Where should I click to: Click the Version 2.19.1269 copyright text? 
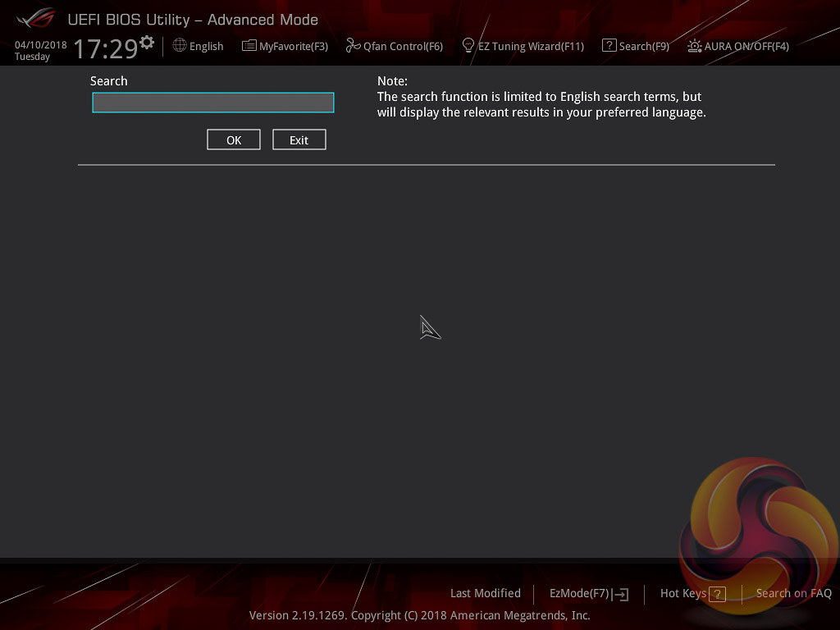tap(419, 615)
